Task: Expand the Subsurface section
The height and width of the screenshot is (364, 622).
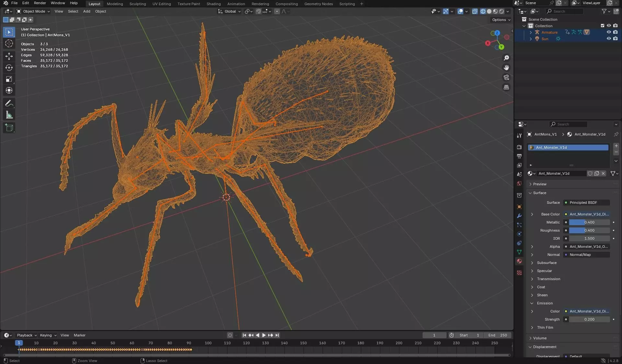Action: tap(532, 263)
